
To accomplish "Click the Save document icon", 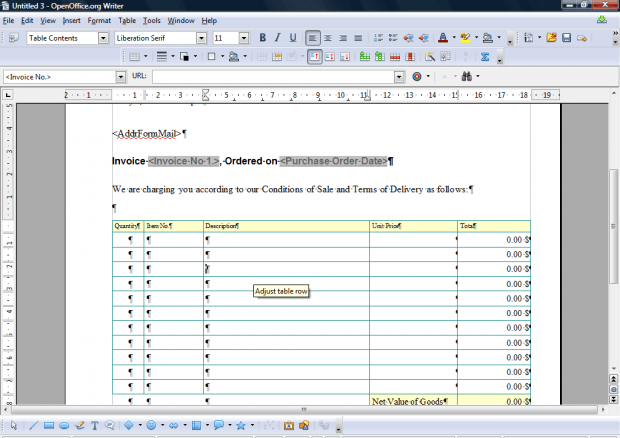I will coord(567,38).
